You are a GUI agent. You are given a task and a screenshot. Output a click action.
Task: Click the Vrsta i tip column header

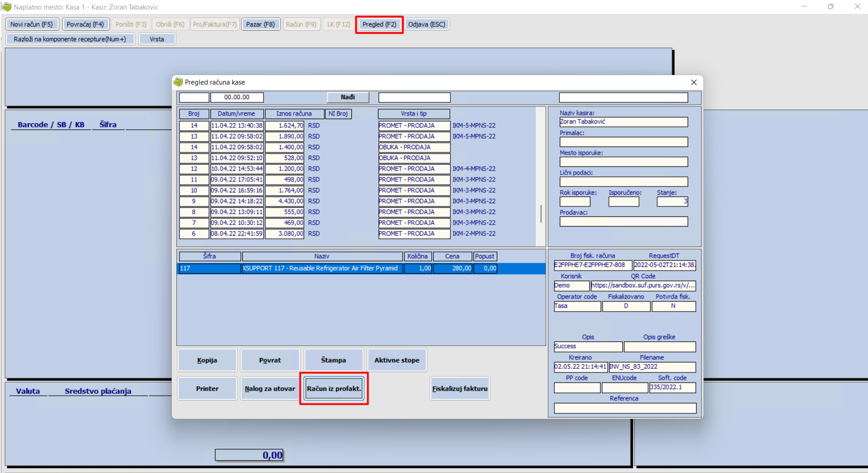click(x=414, y=114)
